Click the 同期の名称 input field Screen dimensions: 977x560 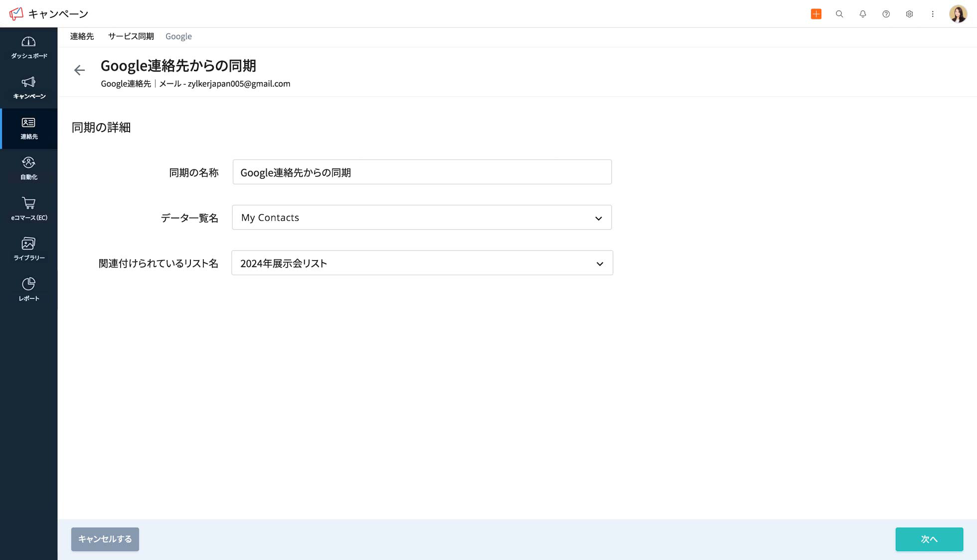point(422,172)
